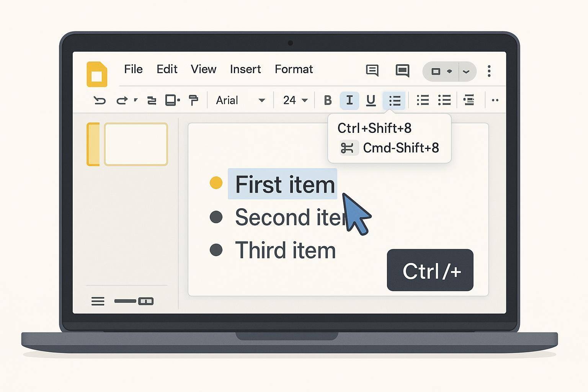Click the slider at bottom of sidebar

pos(134,301)
